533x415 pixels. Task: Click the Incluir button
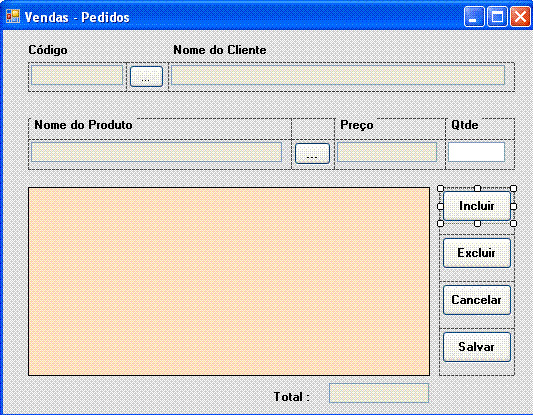coord(477,206)
